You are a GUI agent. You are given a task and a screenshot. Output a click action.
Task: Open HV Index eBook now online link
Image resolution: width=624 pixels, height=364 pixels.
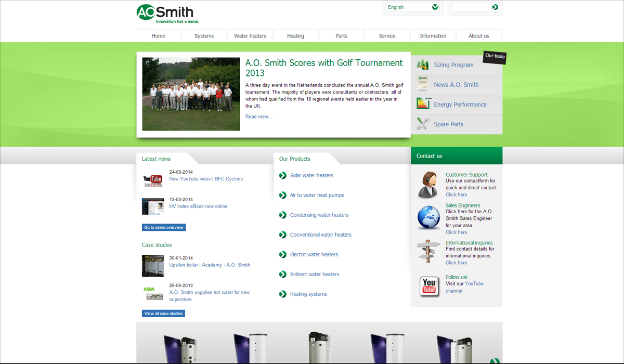pos(199,206)
